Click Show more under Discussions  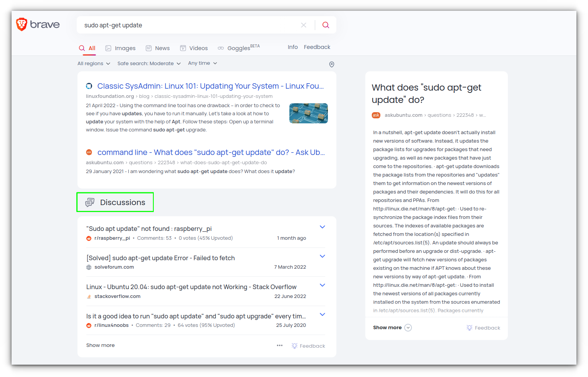click(100, 345)
